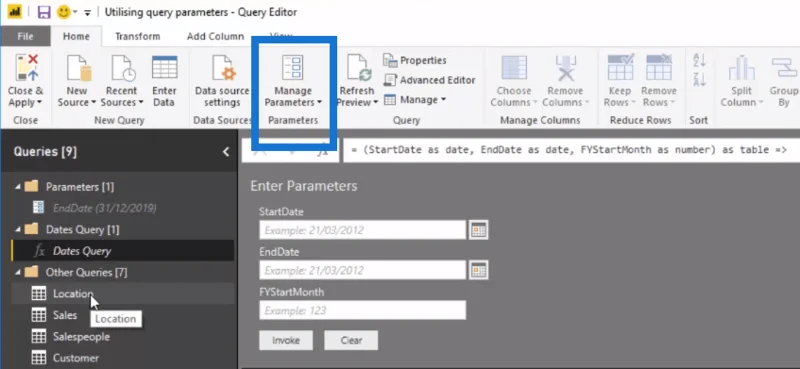
Task: Collapse the Dates Query folder
Action: (x=18, y=230)
